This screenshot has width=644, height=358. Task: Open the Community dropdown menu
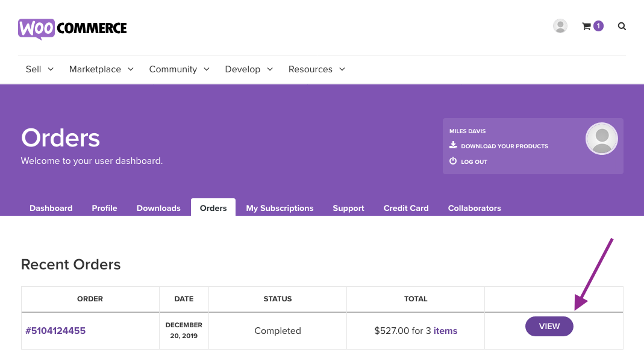point(179,69)
